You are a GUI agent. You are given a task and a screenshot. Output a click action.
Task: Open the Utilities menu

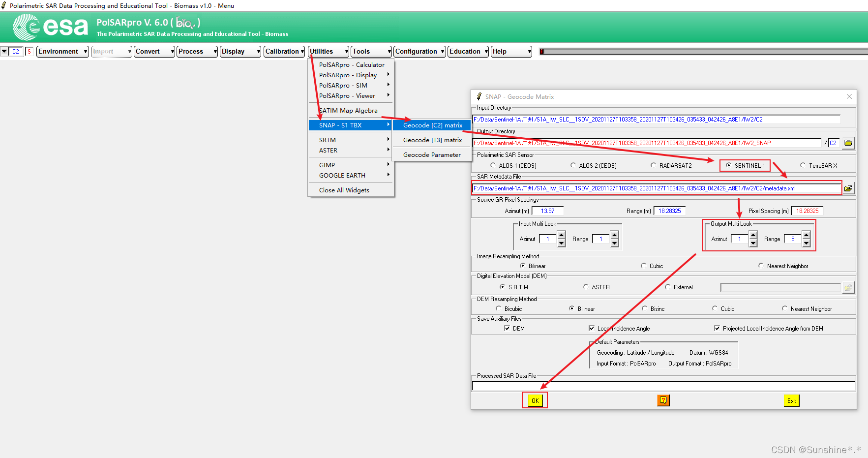329,52
